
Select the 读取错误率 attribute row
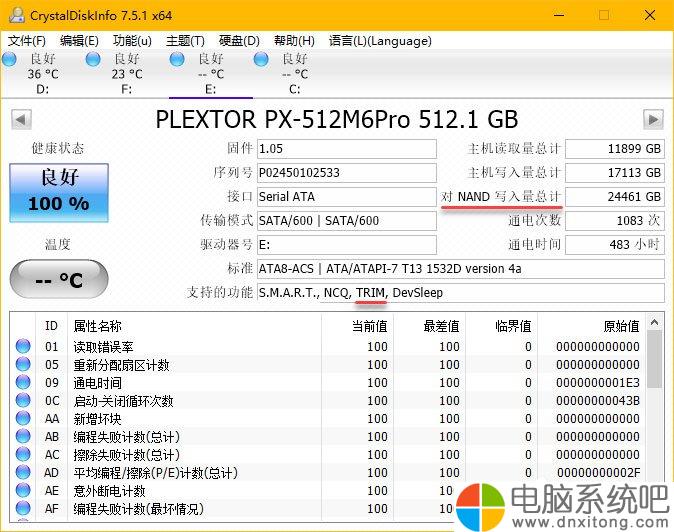coord(328,346)
